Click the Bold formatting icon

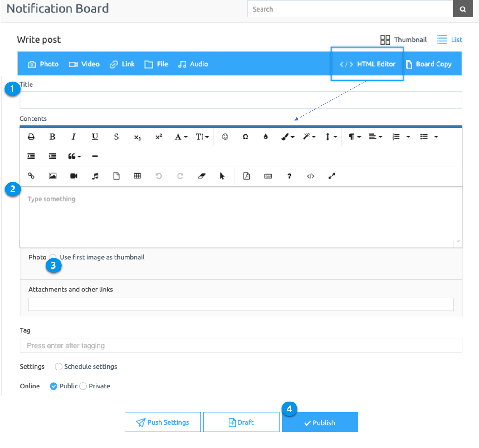click(52, 137)
